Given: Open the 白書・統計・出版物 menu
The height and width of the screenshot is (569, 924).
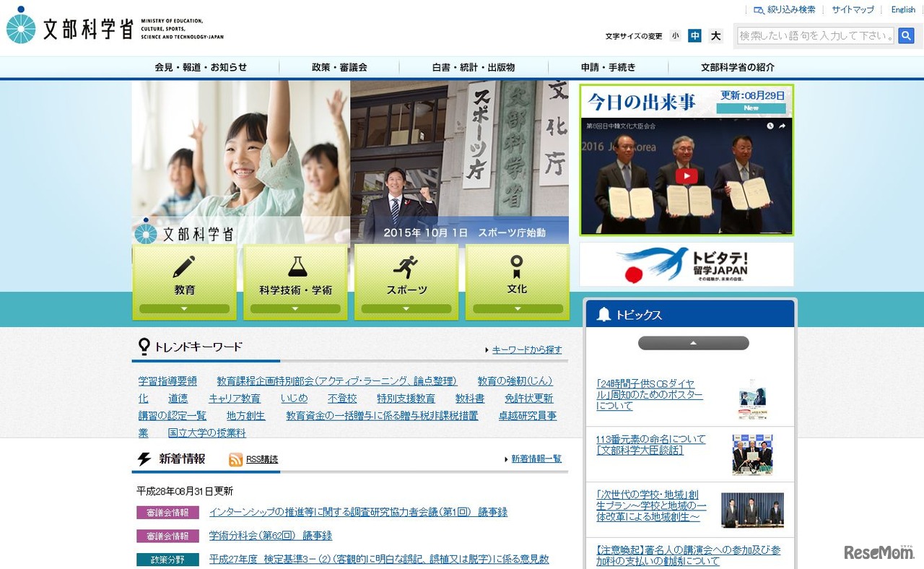Looking at the screenshot, I should tap(474, 66).
